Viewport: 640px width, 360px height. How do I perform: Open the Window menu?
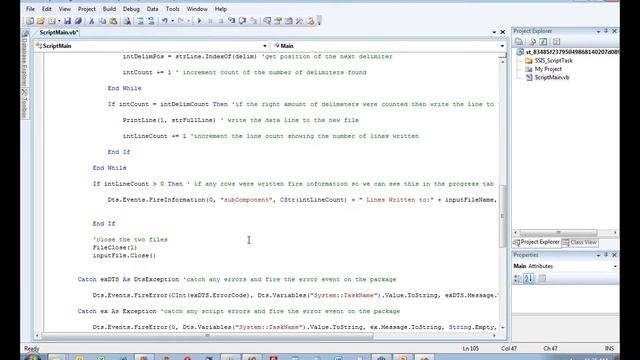[197, 9]
